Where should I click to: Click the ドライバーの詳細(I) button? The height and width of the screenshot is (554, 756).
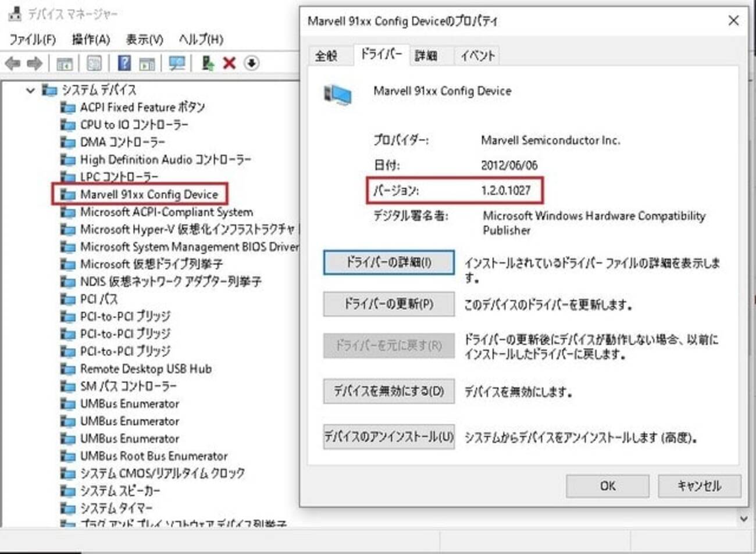(388, 262)
